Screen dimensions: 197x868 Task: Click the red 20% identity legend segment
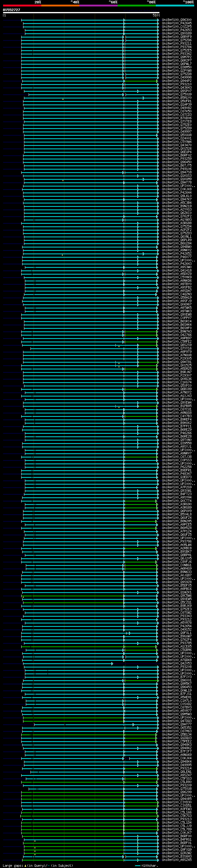point(22,6)
